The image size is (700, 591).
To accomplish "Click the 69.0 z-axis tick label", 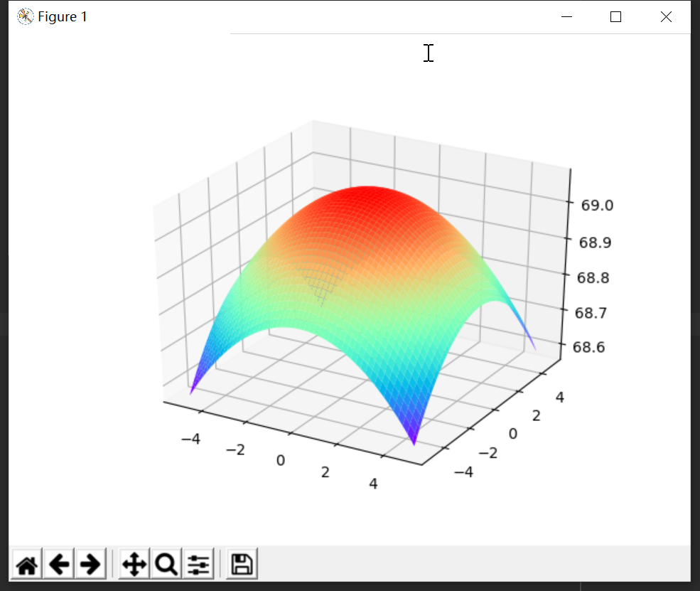I will tap(597, 206).
